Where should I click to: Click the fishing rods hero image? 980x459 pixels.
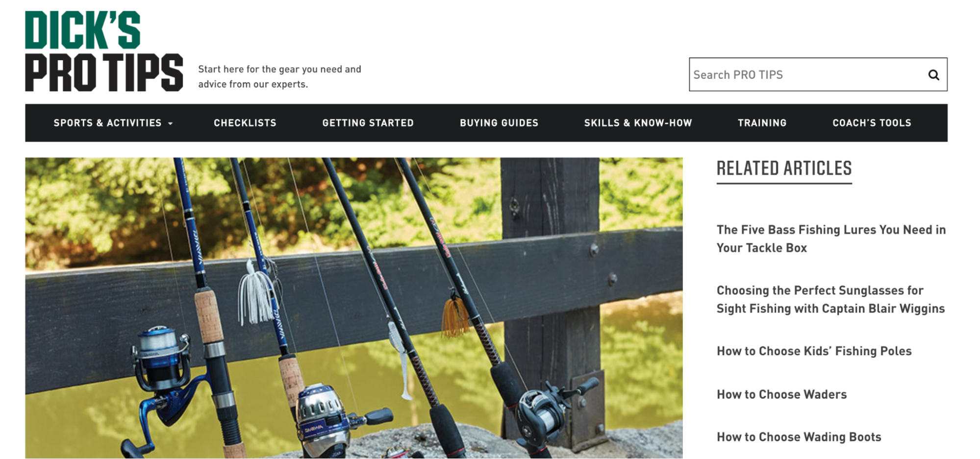354,308
